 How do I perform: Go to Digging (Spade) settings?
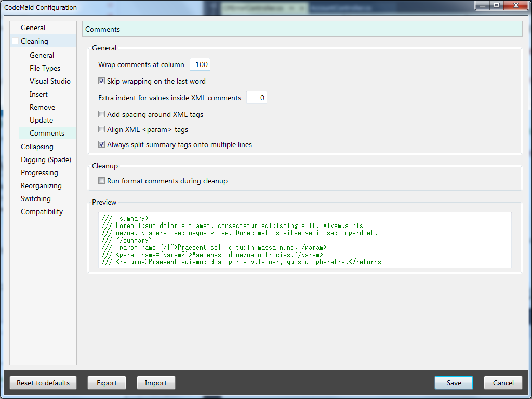point(46,160)
